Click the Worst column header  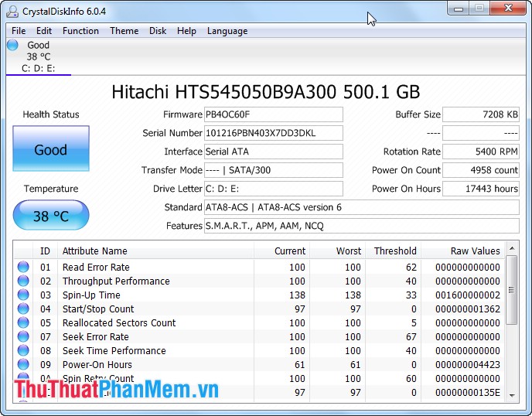click(338, 251)
